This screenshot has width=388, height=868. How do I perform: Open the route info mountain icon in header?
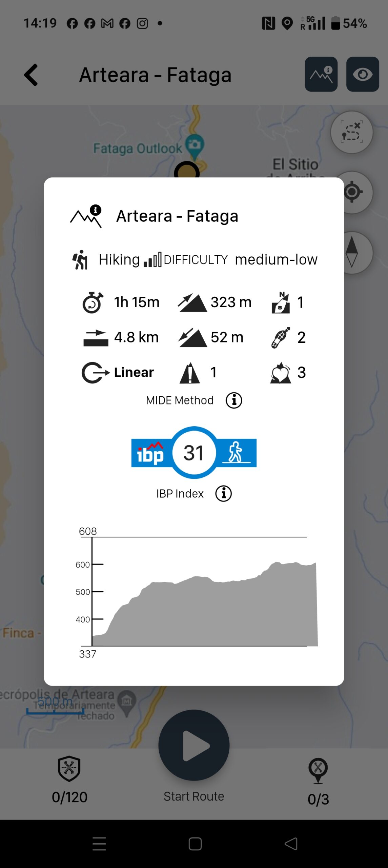321,74
